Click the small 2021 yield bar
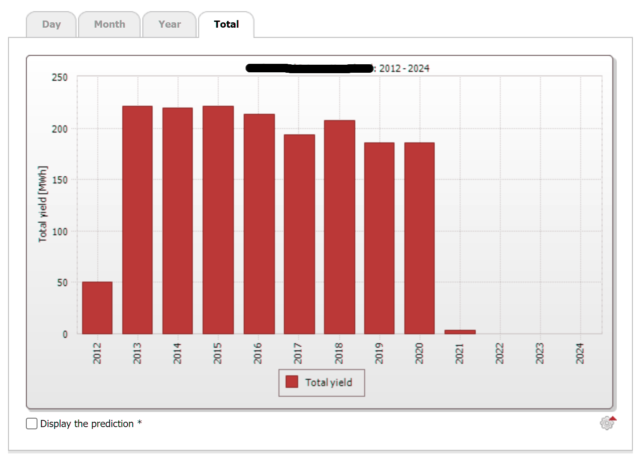The width and height of the screenshot is (640, 457). pyautogui.click(x=460, y=332)
